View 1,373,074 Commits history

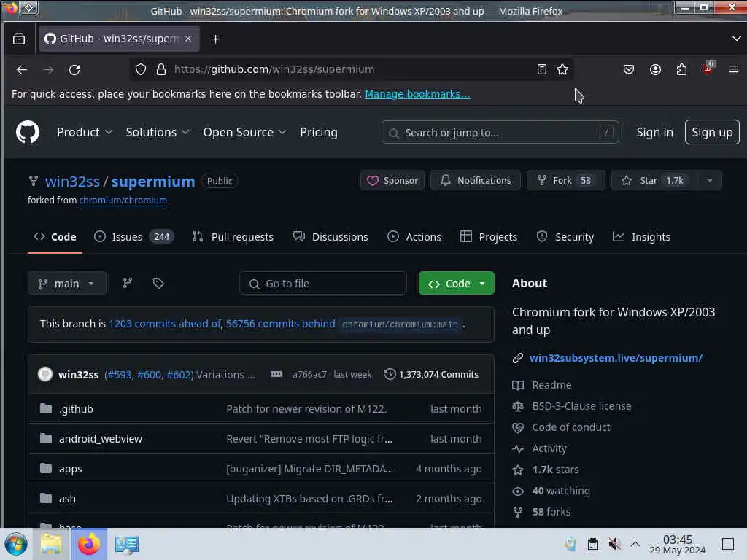431,375
